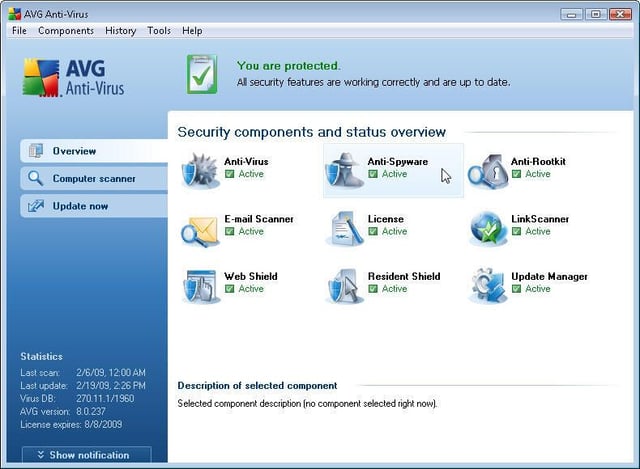
Task: Open the File menu
Action: coord(19,31)
